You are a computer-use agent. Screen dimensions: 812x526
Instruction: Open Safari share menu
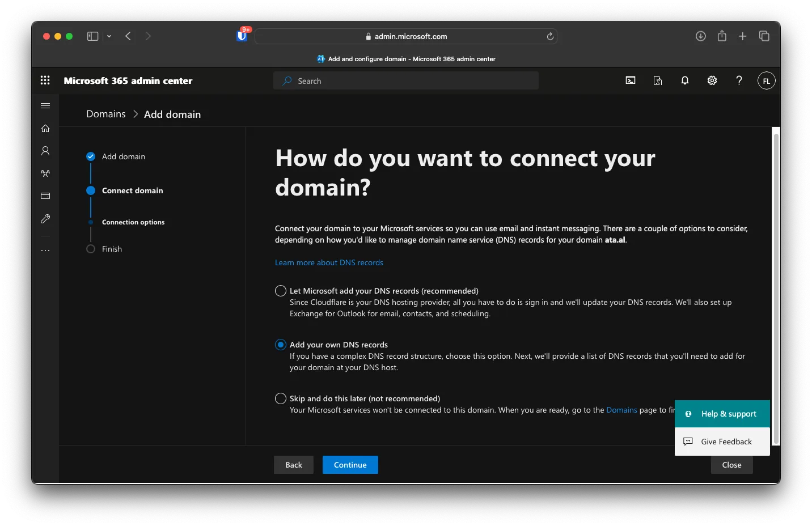coord(722,36)
